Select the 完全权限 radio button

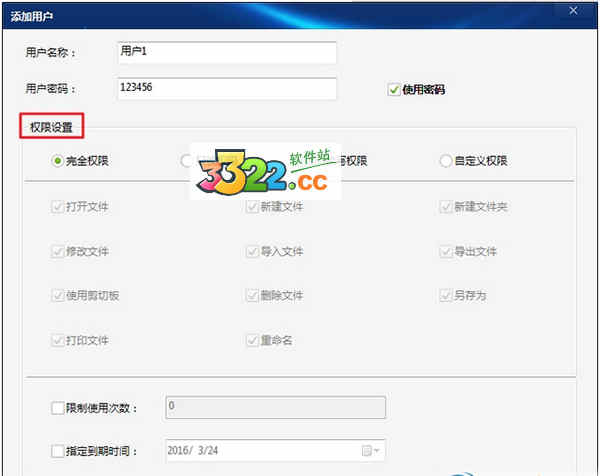[57, 161]
